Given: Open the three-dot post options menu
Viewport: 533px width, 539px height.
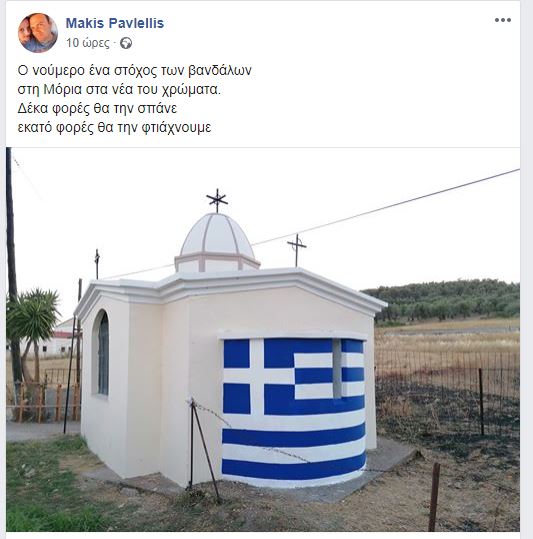Looking at the screenshot, I should click(x=503, y=20).
